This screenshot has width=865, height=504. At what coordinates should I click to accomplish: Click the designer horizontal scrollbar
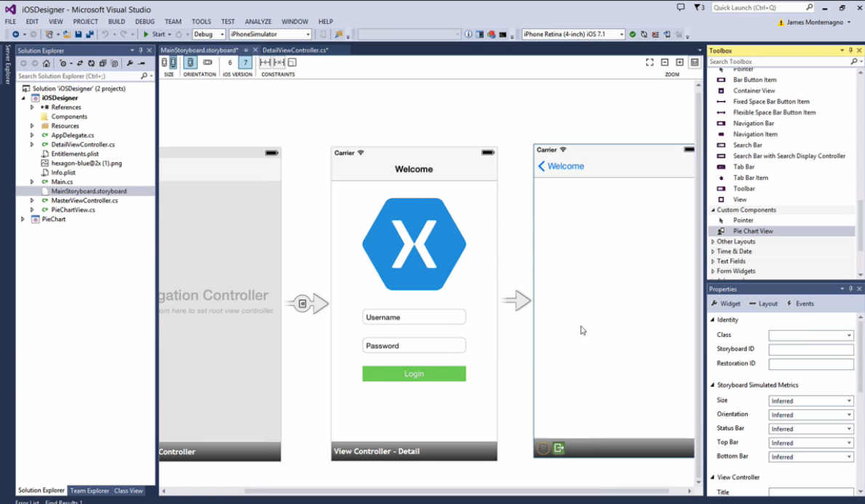[x=457, y=491]
